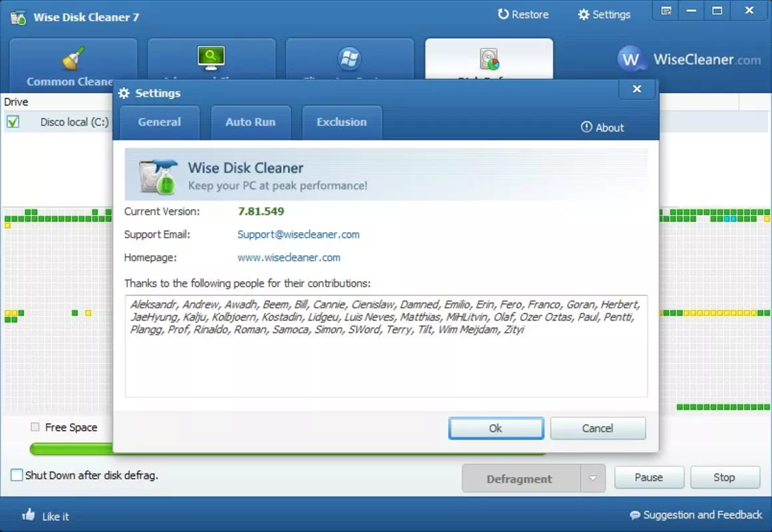The width and height of the screenshot is (772, 532).
Task: Click the Windows logo globe icon
Action: 350,59
